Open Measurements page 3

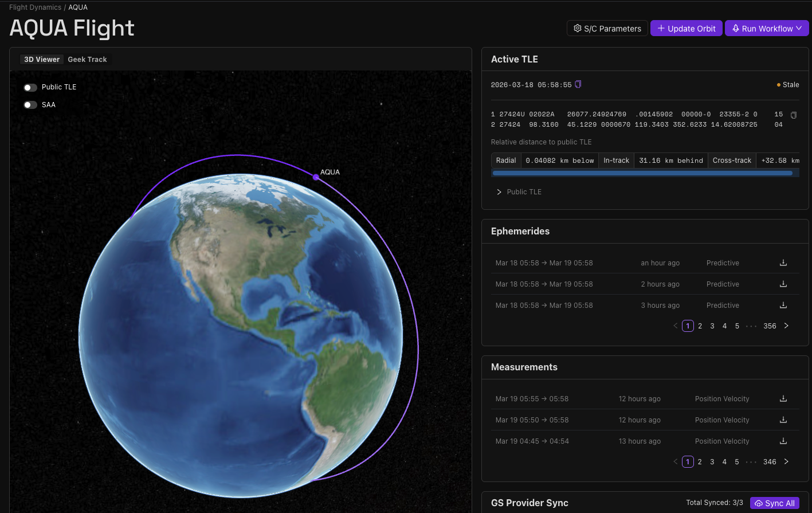[x=712, y=461]
